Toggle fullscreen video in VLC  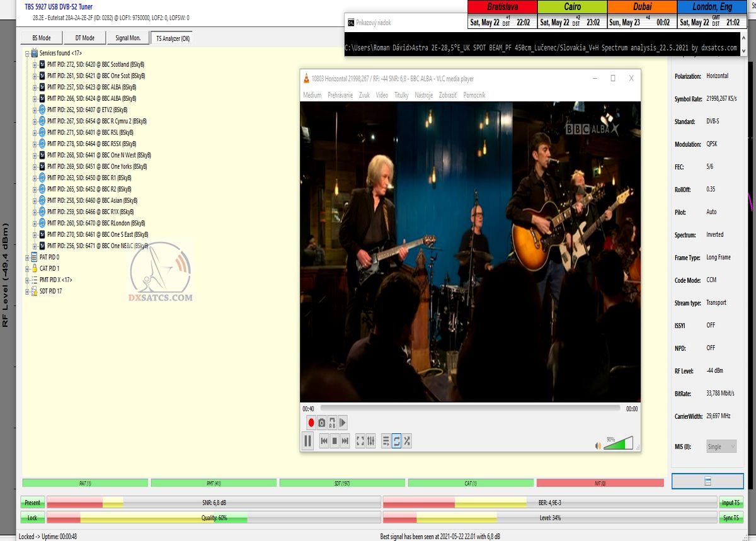point(360,441)
